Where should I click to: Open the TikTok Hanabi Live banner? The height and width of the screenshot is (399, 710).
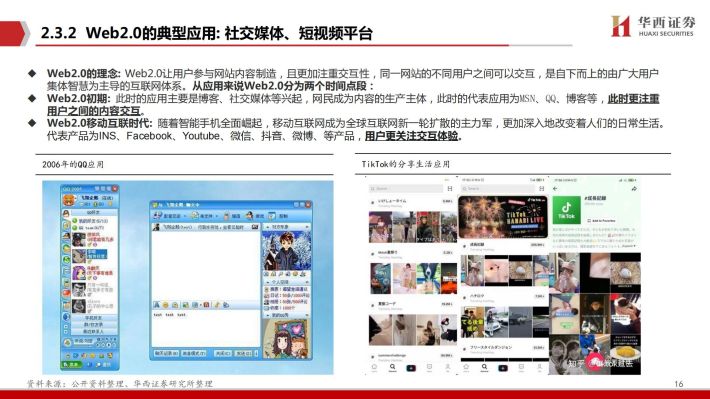pos(503,216)
